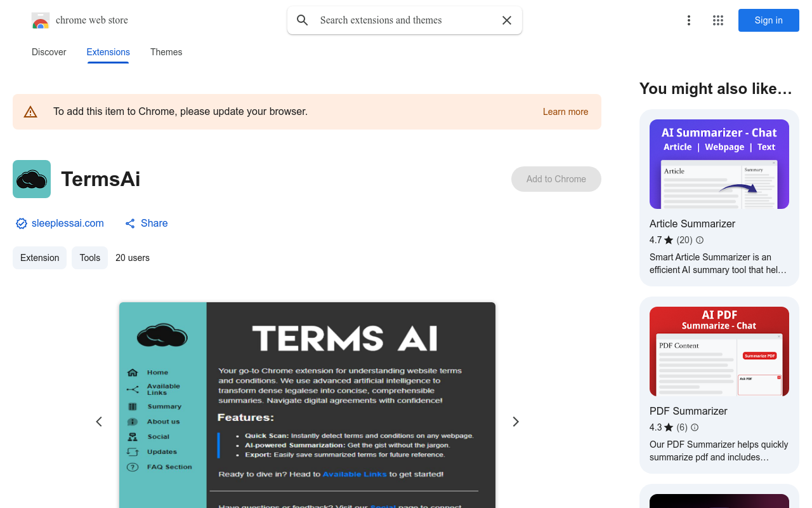Screen dimensions: 812x508
Task: Click the warning triangle icon in banner
Action: click(30, 112)
